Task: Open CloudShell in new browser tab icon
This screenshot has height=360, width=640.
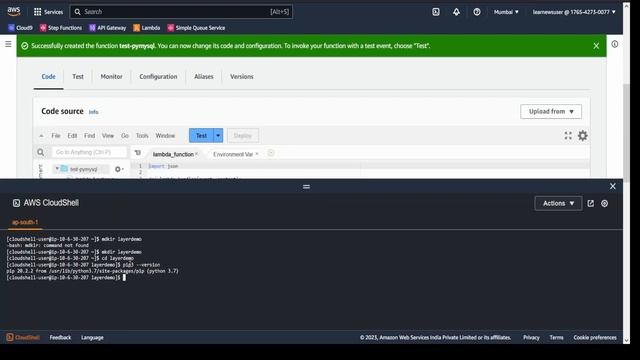Action: [591, 203]
